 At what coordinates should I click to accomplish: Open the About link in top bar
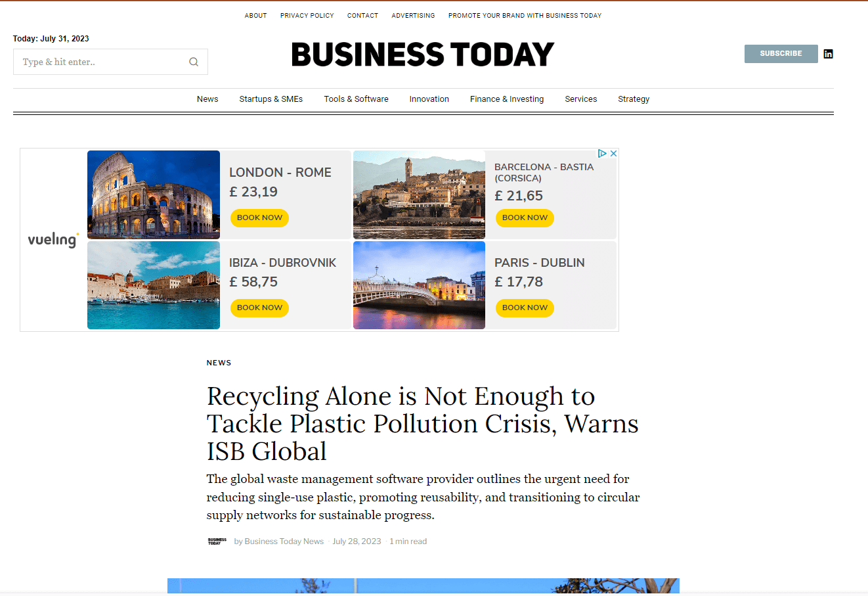tap(255, 15)
